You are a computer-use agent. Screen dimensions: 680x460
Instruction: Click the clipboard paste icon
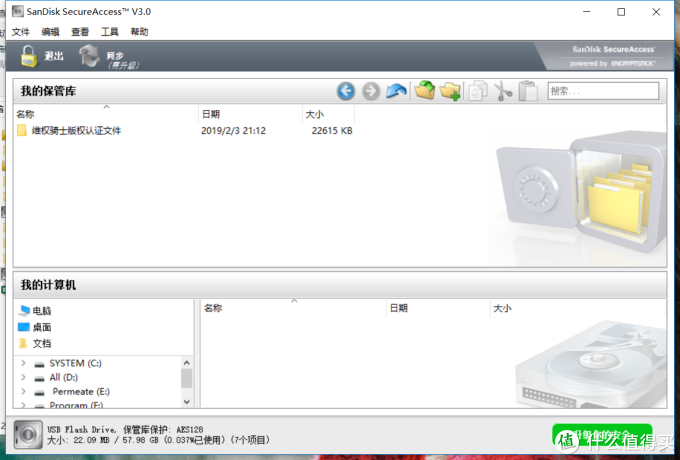[x=528, y=91]
